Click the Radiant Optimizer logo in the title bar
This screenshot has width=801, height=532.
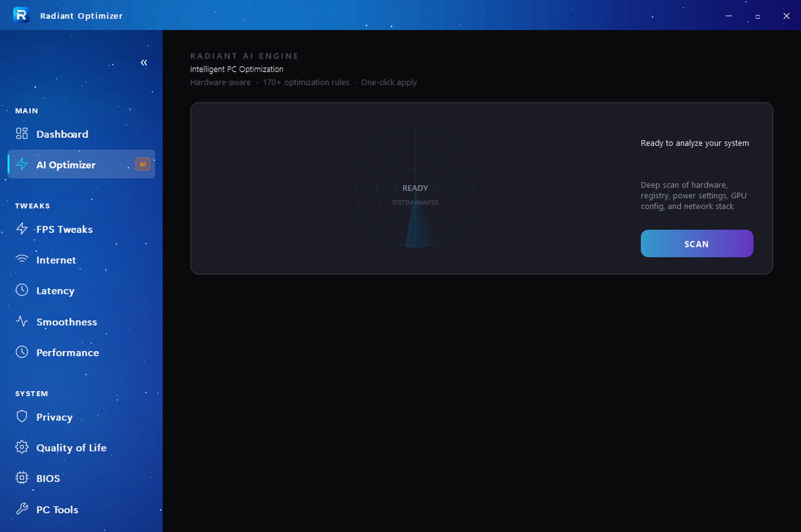click(21, 15)
